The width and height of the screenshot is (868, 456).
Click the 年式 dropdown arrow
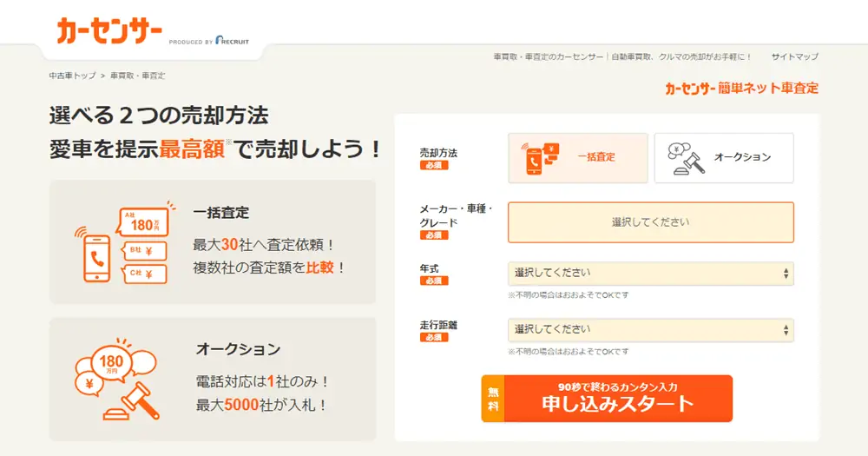[x=786, y=274]
